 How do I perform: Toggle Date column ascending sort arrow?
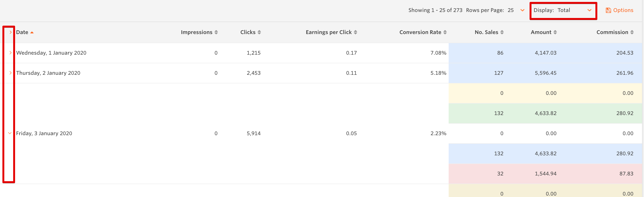[x=32, y=32]
